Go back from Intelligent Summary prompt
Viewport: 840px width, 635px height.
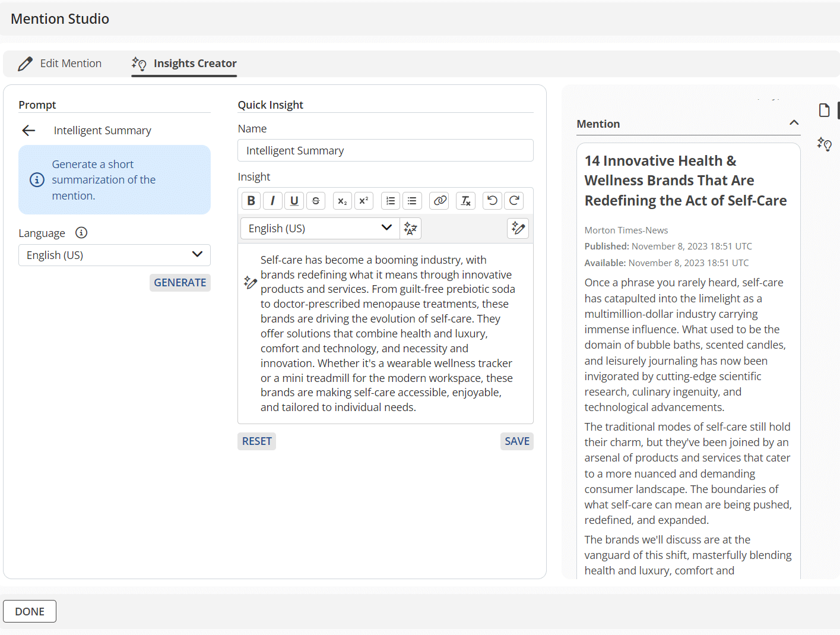coord(28,131)
